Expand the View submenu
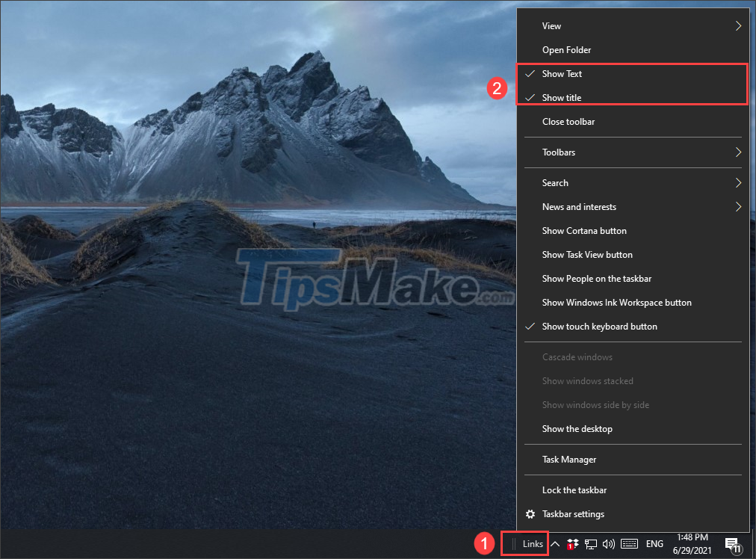 pos(551,25)
